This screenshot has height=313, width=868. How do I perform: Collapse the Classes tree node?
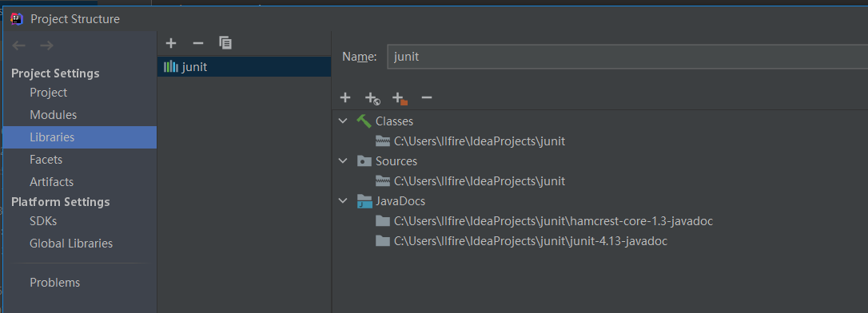tap(343, 121)
